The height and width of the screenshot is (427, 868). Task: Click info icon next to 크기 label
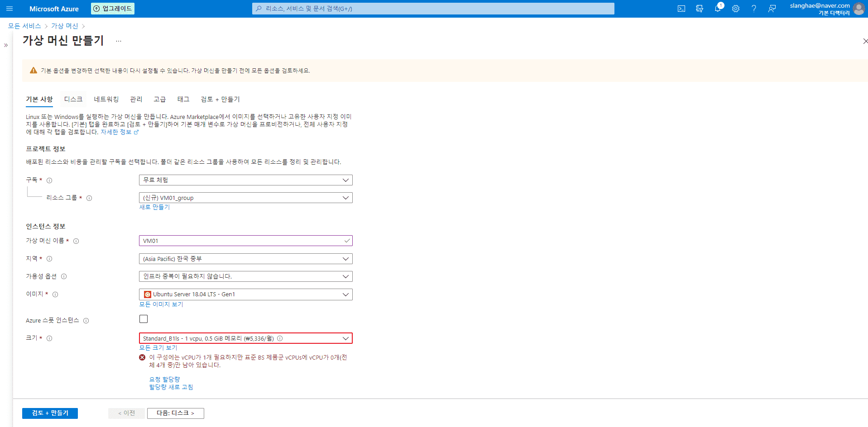point(49,338)
